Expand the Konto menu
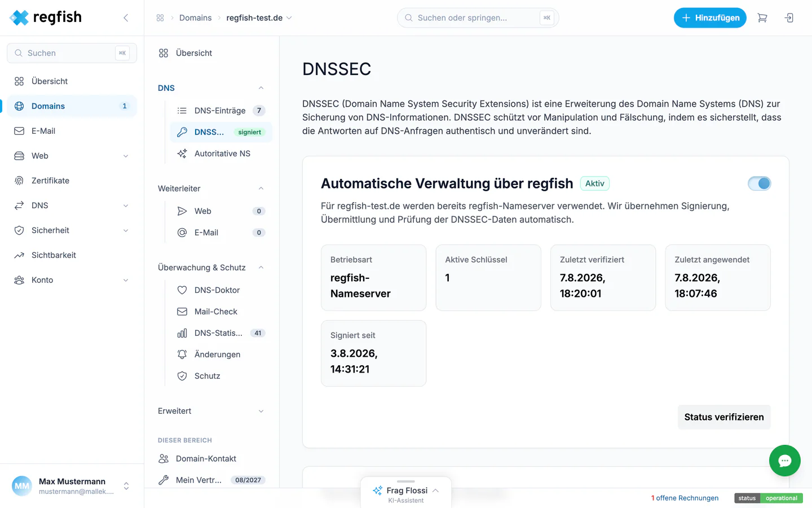The height and width of the screenshot is (508, 812). [x=126, y=280]
